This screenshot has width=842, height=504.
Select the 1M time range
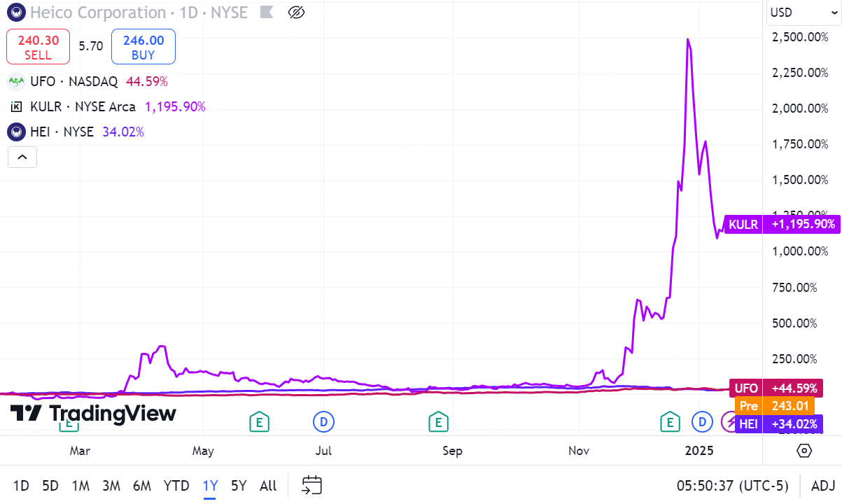[x=80, y=485]
